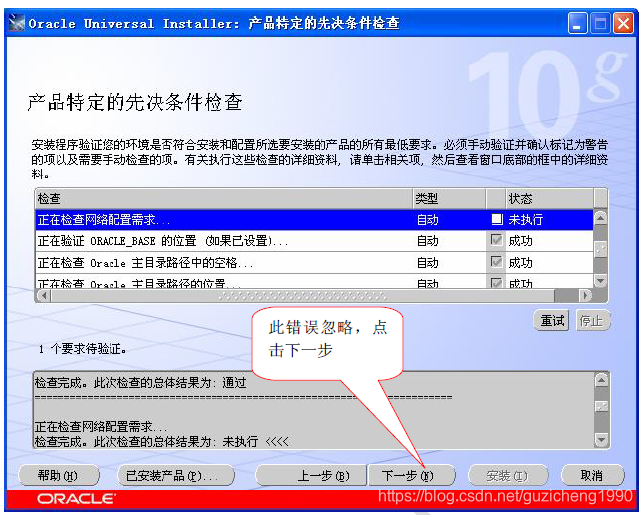Toggle checkbox for 主目录路径中的空格 row
643x515 pixels.
click(x=497, y=262)
